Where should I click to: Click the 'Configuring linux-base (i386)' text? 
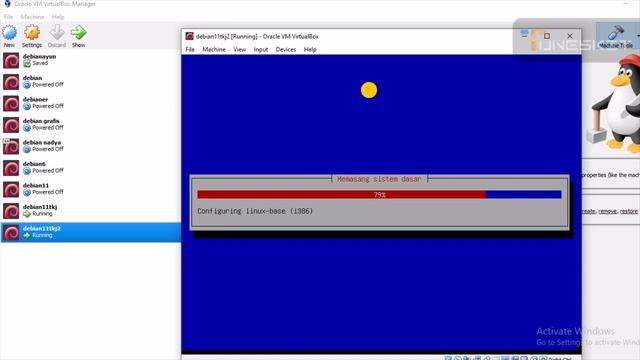point(255,211)
